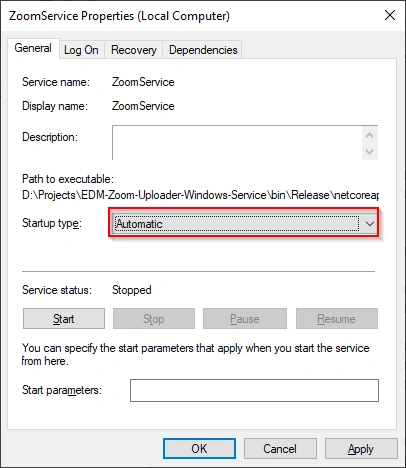Click the Stop service button
The width and height of the screenshot is (406, 468).
154,319
